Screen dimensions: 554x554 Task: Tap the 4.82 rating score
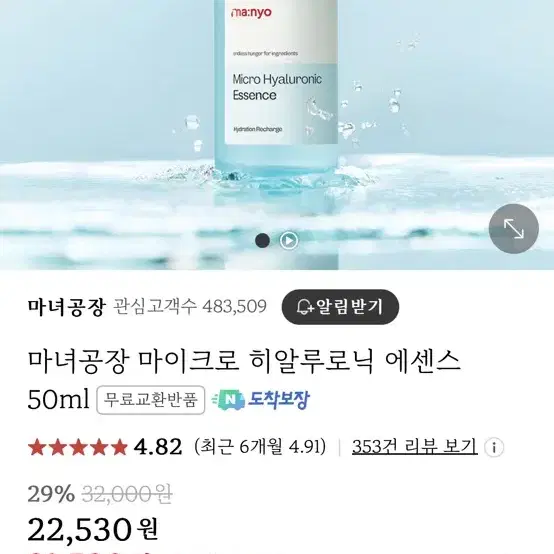tap(158, 447)
